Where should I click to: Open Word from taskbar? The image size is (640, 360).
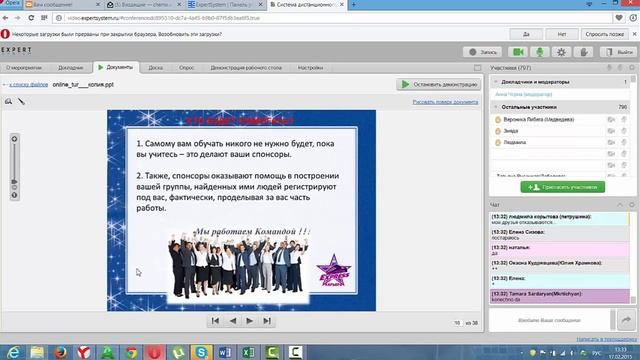point(224,352)
